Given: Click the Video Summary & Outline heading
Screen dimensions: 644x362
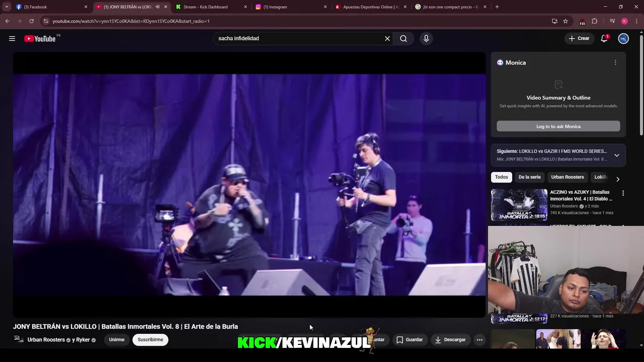Looking at the screenshot, I should [558, 98].
